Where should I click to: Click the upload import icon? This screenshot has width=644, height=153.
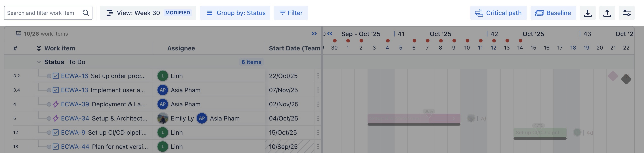click(x=607, y=13)
